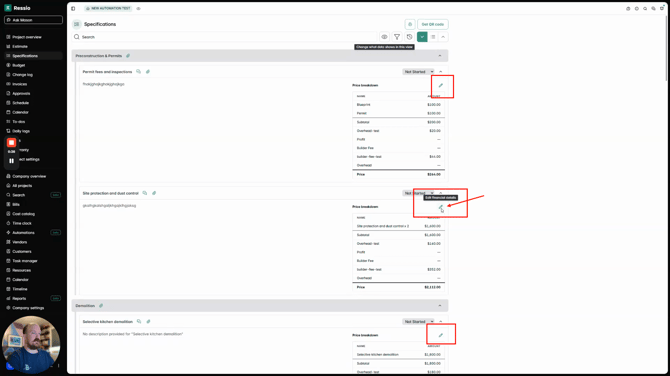
Task: Click the Ask Mason box in sidebar
Action: [x=33, y=20]
